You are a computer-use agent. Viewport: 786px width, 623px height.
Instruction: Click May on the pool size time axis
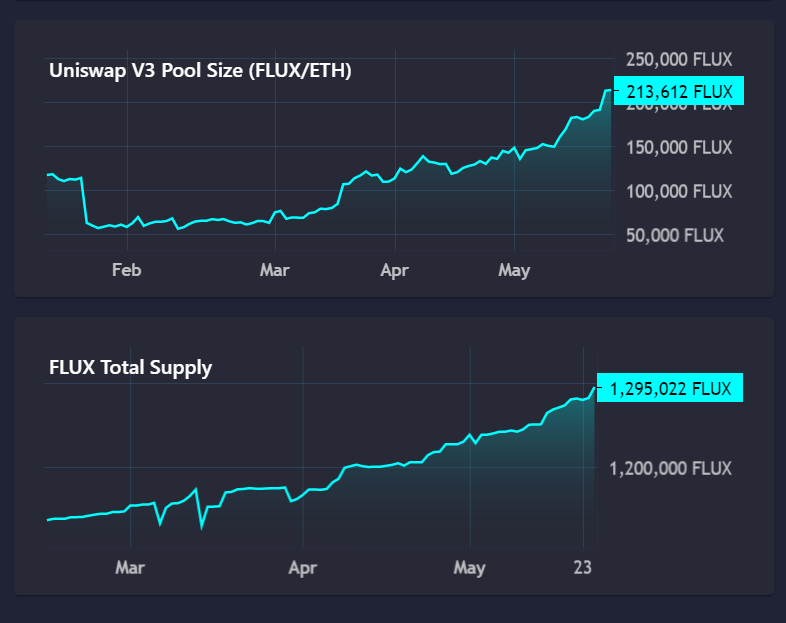point(514,271)
